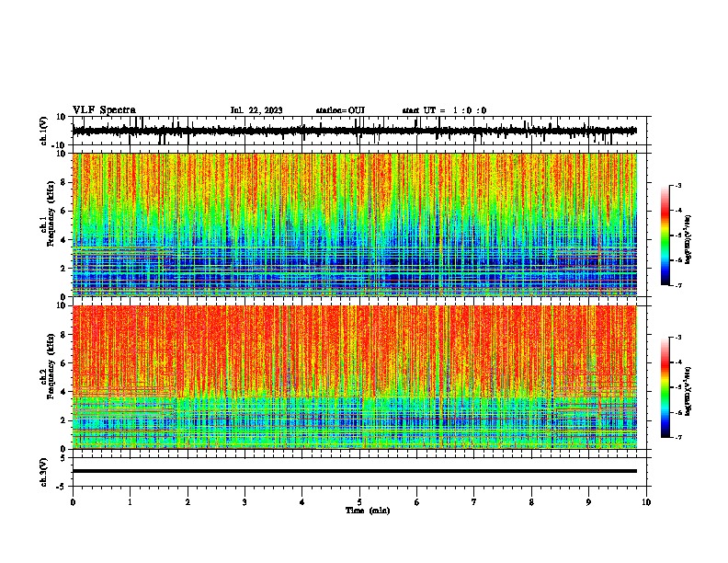Click time axis tick label "9"
This screenshot has height=563, width=728.
pyautogui.click(x=588, y=502)
